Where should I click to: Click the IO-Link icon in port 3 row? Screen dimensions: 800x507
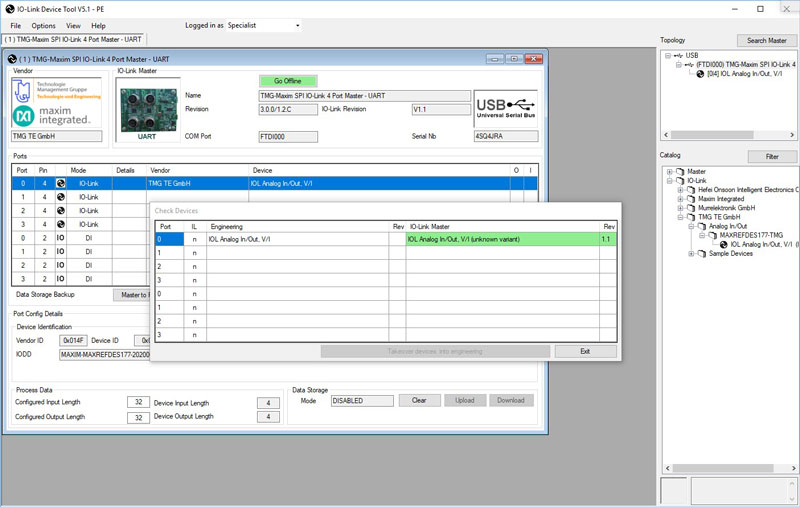[61, 224]
